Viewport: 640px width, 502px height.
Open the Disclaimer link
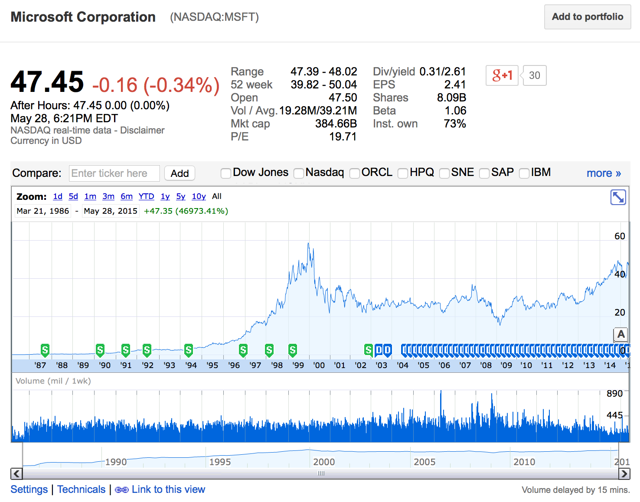[x=142, y=130]
